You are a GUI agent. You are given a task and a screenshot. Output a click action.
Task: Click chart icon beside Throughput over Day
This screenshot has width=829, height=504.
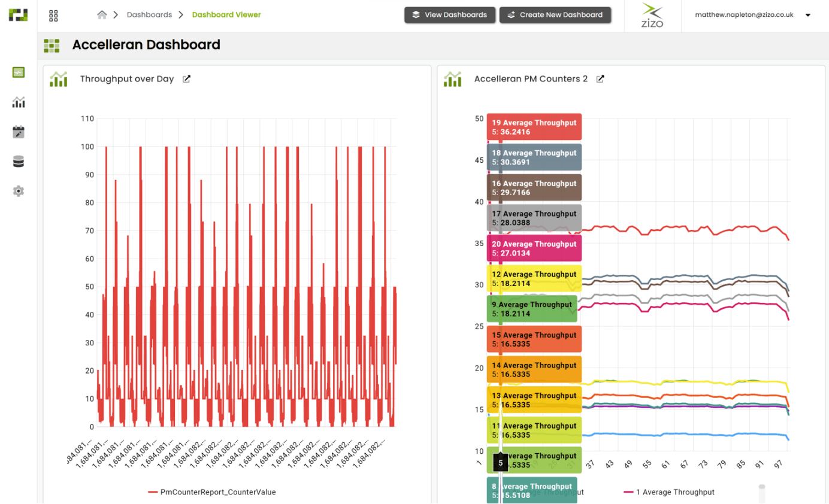[x=59, y=79]
